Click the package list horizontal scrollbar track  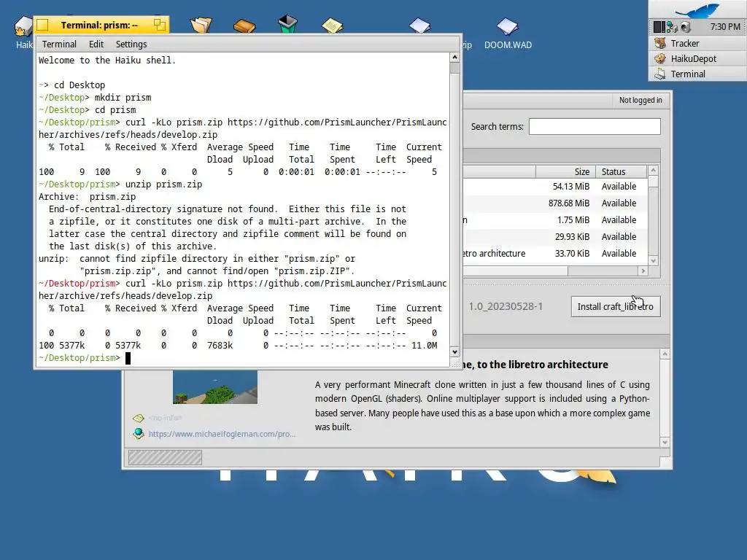tap(603, 271)
